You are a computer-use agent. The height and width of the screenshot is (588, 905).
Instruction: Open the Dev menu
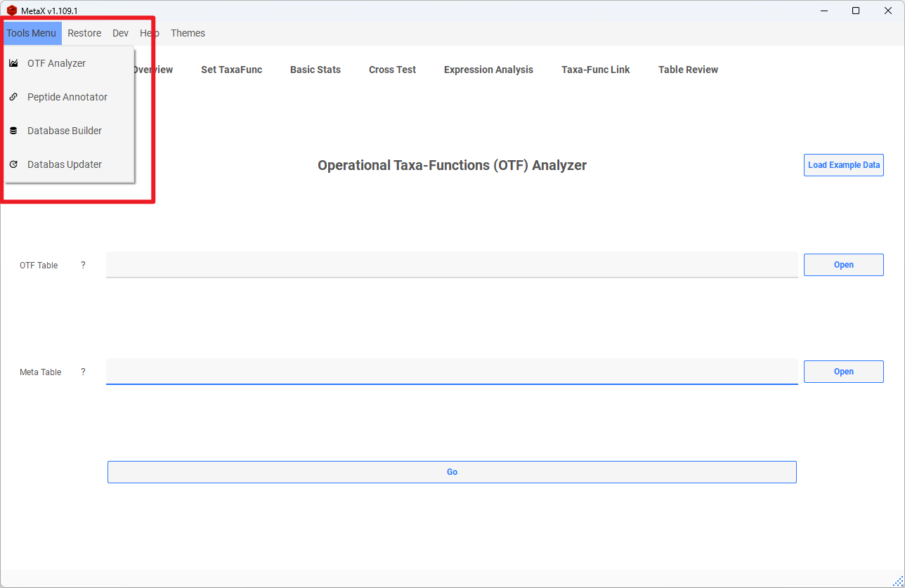pyautogui.click(x=121, y=33)
